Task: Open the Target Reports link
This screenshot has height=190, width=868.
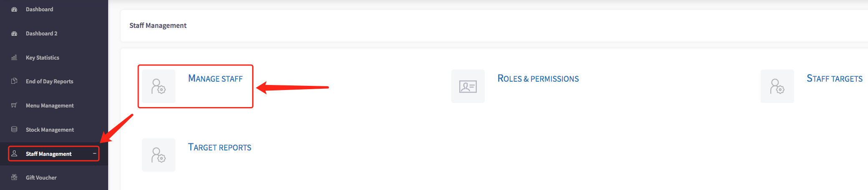Action: (220, 147)
